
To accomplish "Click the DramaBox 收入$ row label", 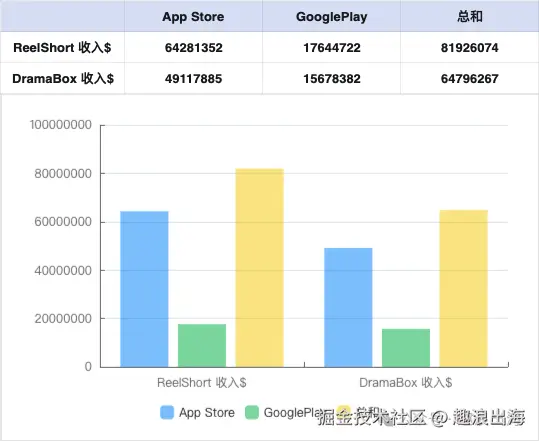I will [63, 79].
